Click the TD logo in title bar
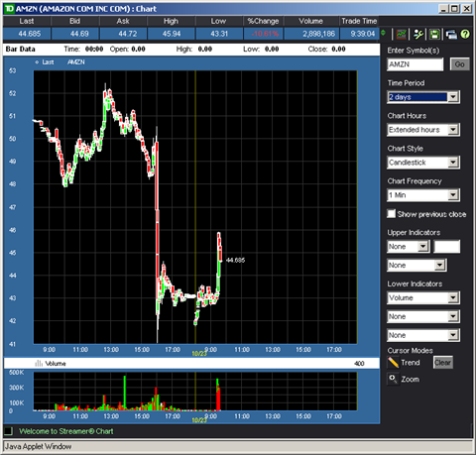This screenshot has height=455, width=476. point(9,9)
